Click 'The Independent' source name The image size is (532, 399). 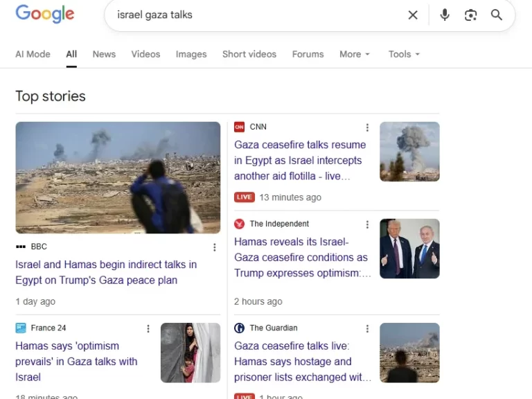coord(279,224)
